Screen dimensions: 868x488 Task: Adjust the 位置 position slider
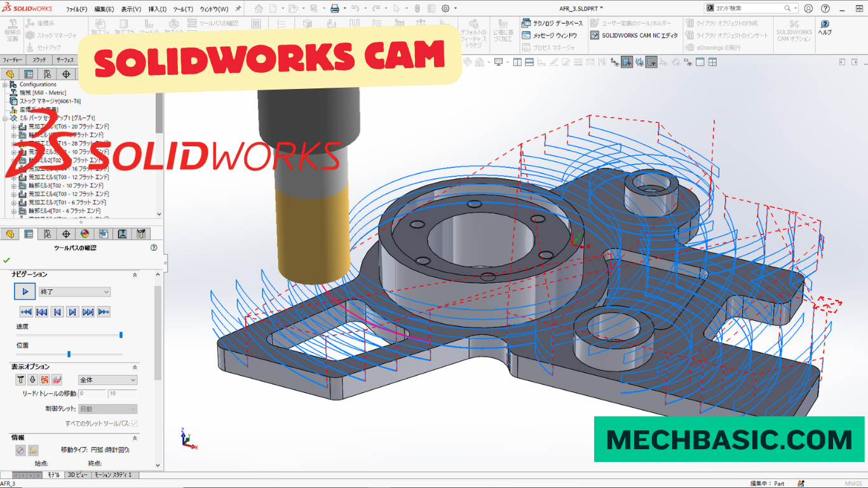pos(69,354)
